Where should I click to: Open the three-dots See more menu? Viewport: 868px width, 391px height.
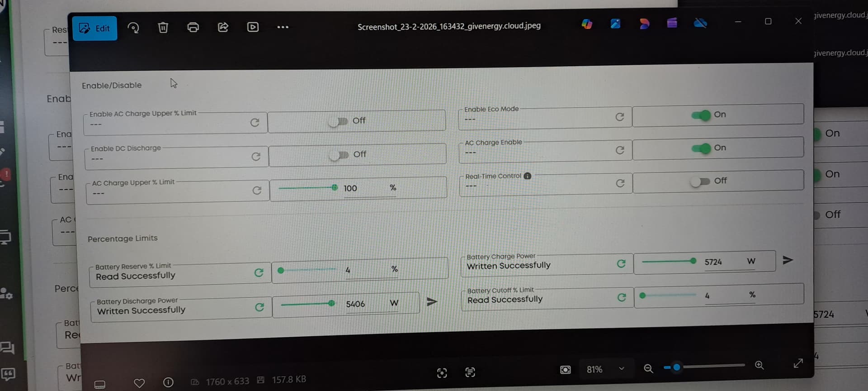(x=283, y=27)
